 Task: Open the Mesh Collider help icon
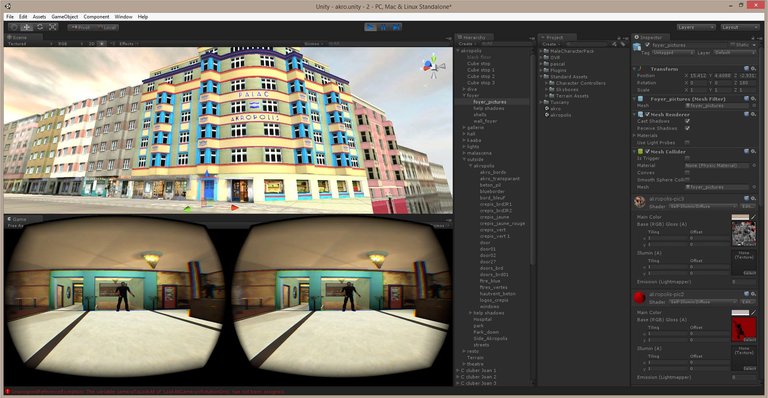click(x=746, y=151)
